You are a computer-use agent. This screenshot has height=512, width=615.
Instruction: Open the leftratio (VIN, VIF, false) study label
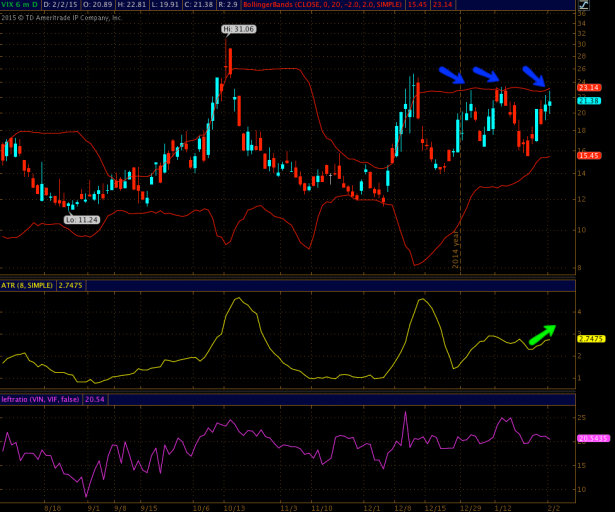pos(41,399)
